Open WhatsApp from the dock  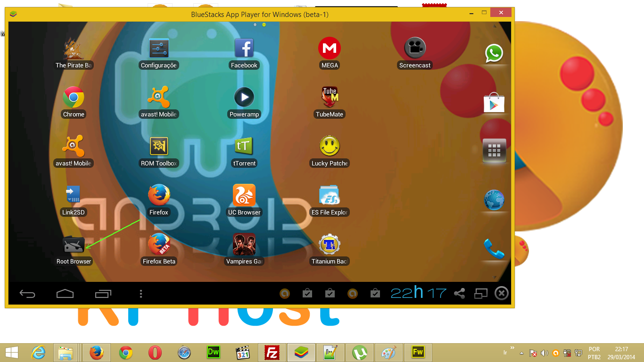[494, 53]
